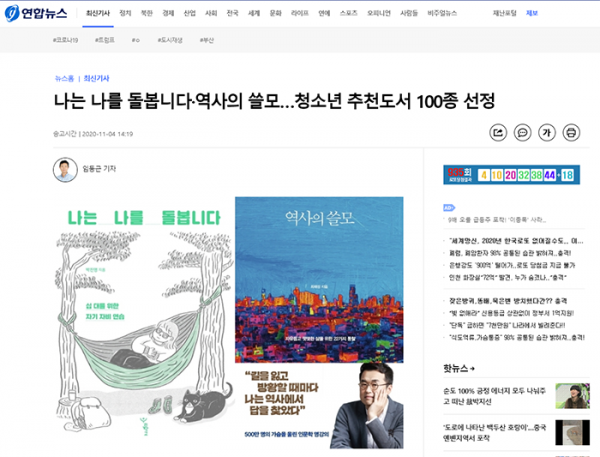Screen dimensions: 600x457
Task: Open the 최신기사 tab in top navigation
Action: [99, 15]
